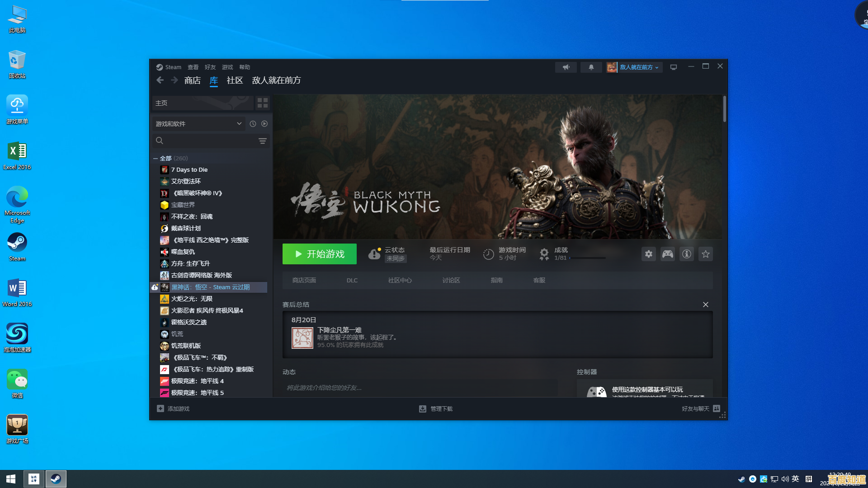Collapse the 全部 (260) game list
The image size is (868, 488).
[x=156, y=159]
